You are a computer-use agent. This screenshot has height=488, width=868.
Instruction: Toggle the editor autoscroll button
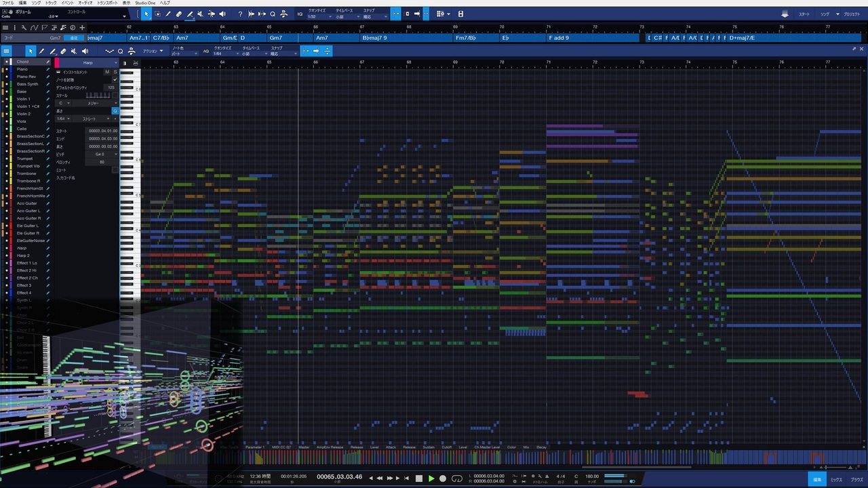click(x=315, y=51)
